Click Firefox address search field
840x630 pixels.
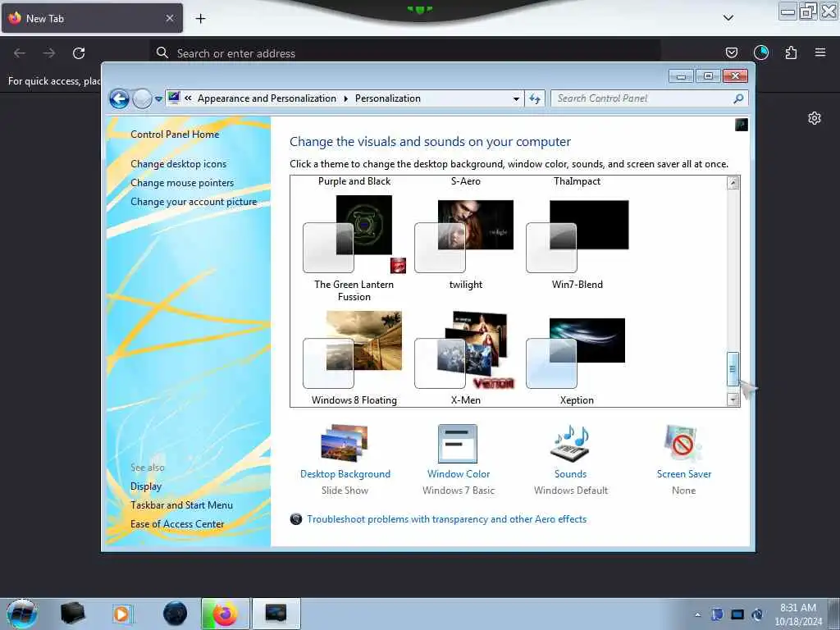point(404,53)
